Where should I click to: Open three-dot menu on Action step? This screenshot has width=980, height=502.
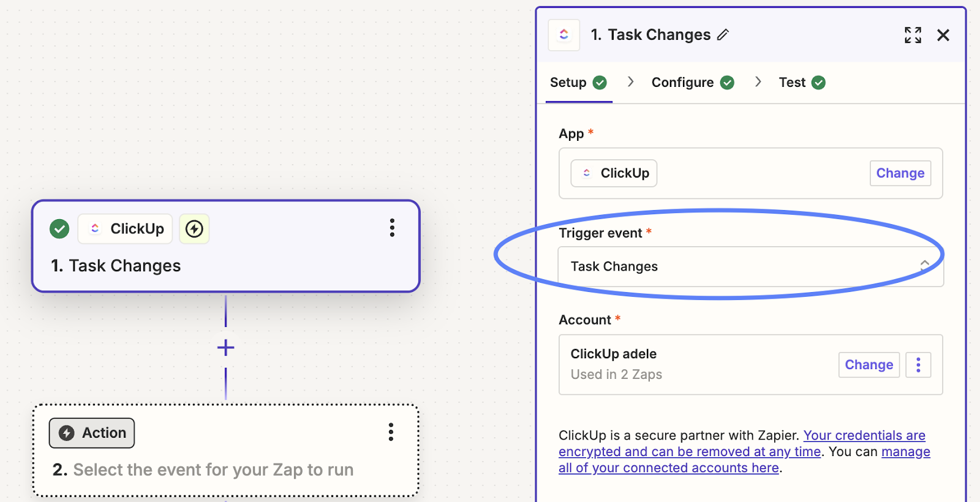tap(391, 432)
